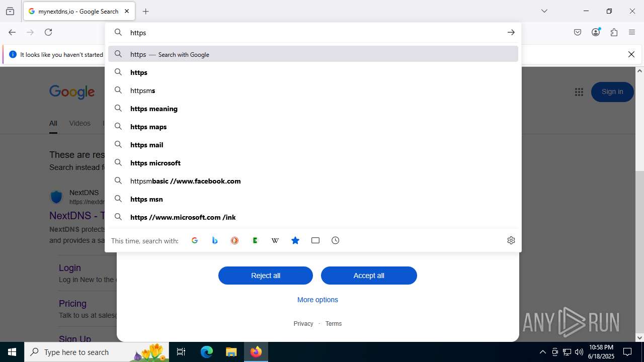Search history with the clock icon

336,240
